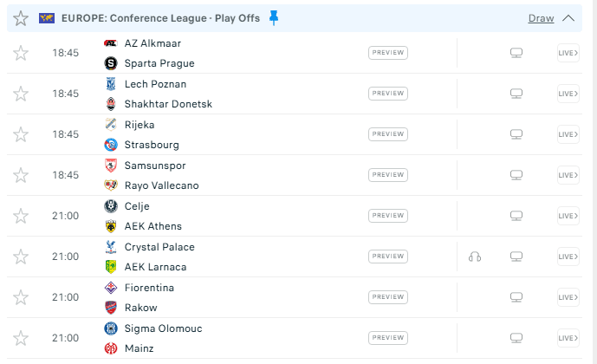The height and width of the screenshot is (364, 597).
Task: Click the Mainz team name
Action: tap(139, 348)
